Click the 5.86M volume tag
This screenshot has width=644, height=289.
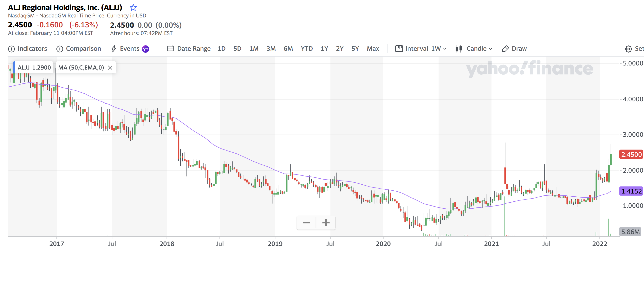coord(630,232)
